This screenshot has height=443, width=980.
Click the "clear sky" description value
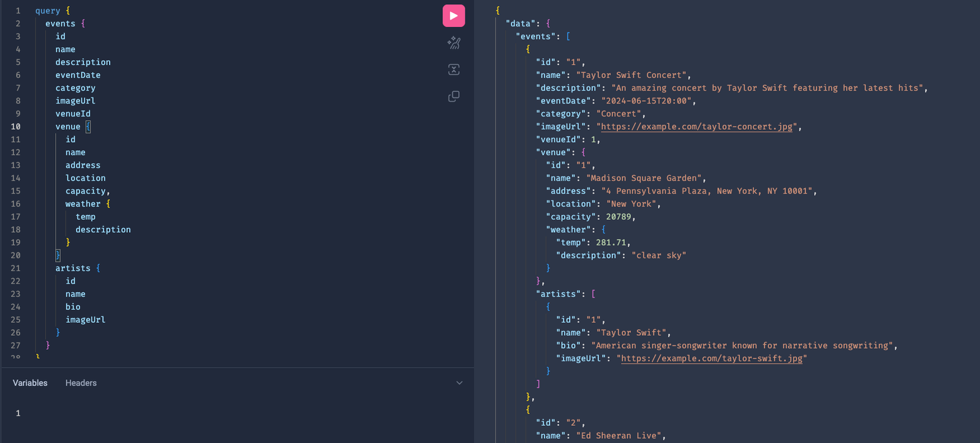click(658, 256)
